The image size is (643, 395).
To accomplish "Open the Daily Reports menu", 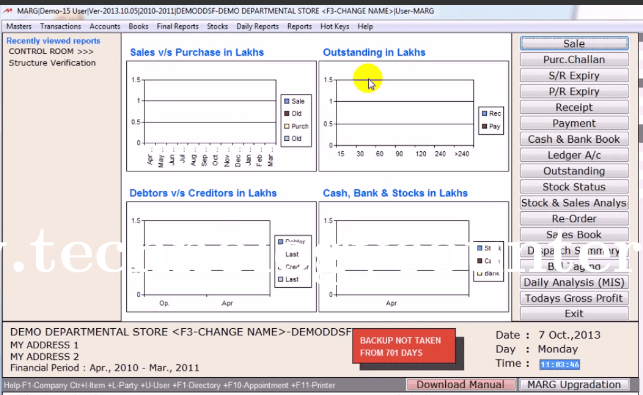I will [258, 26].
